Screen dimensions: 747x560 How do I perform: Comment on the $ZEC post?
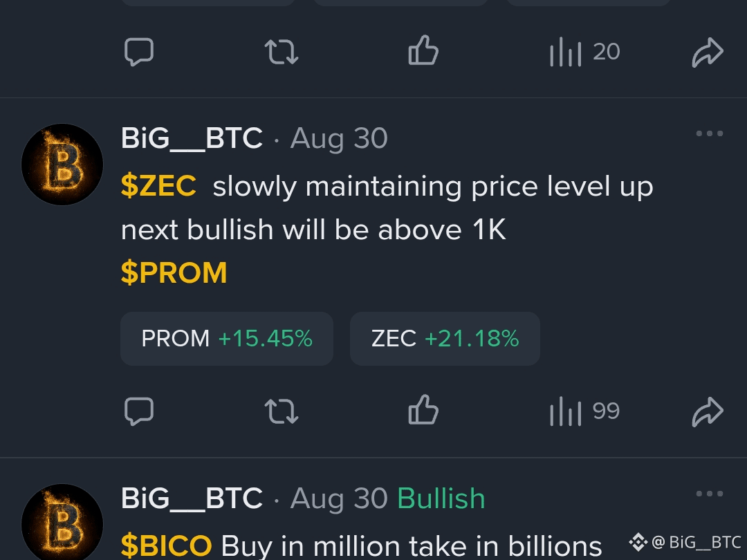coord(138,411)
